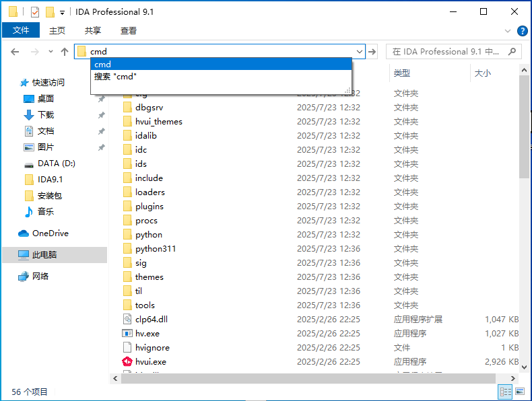Viewport: 532px width, 401px height.
Task: Unpin 文档 using its pin icon
Action: (101, 131)
